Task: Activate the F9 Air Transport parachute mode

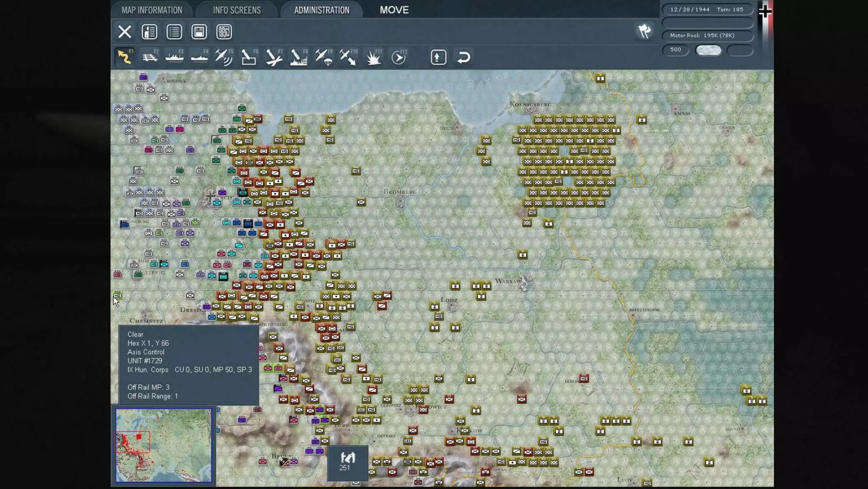Action: coord(323,57)
